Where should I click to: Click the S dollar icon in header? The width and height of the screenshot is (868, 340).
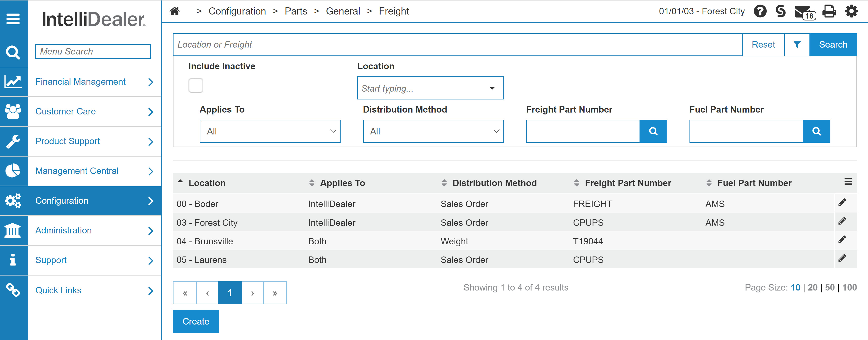pyautogui.click(x=780, y=11)
